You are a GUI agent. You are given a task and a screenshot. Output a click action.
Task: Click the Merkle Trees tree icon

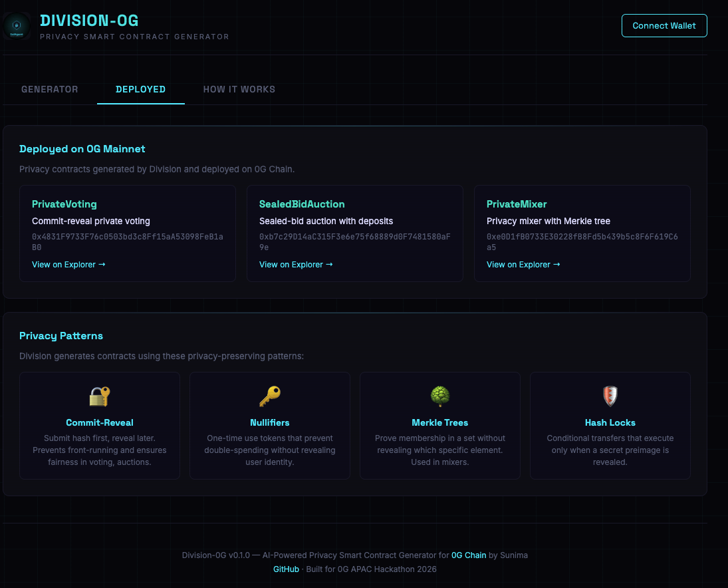coord(440,396)
